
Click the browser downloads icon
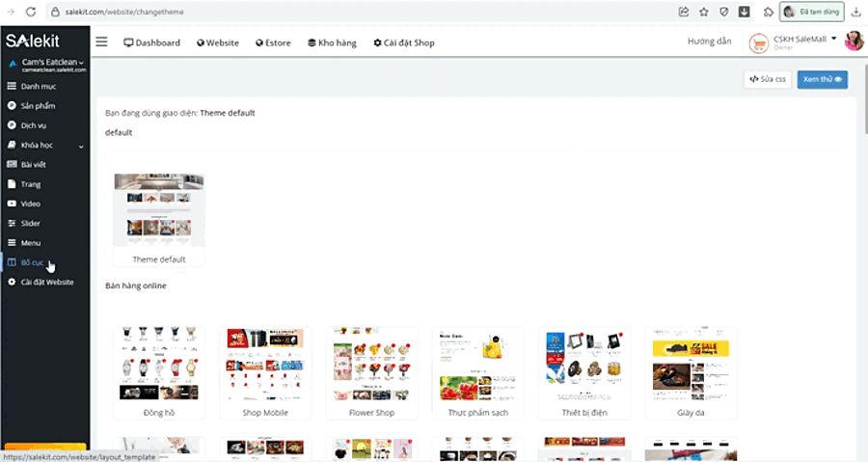pos(855,12)
